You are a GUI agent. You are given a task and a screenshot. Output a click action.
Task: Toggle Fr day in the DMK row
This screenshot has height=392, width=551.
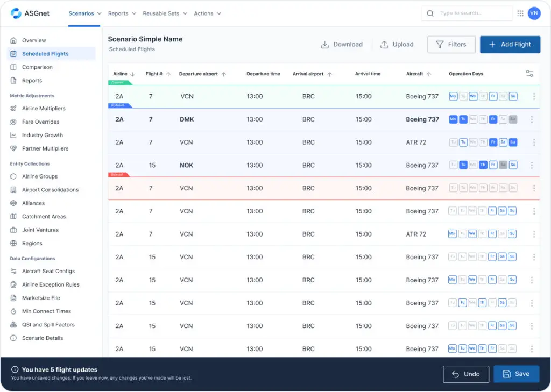coord(493,119)
